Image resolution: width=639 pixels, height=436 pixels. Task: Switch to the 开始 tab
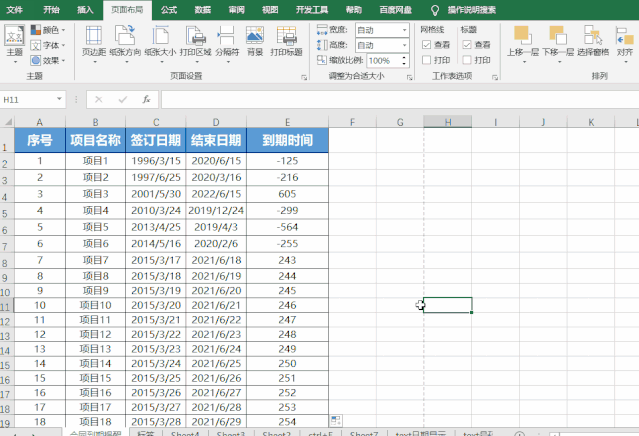coord(51,10)
